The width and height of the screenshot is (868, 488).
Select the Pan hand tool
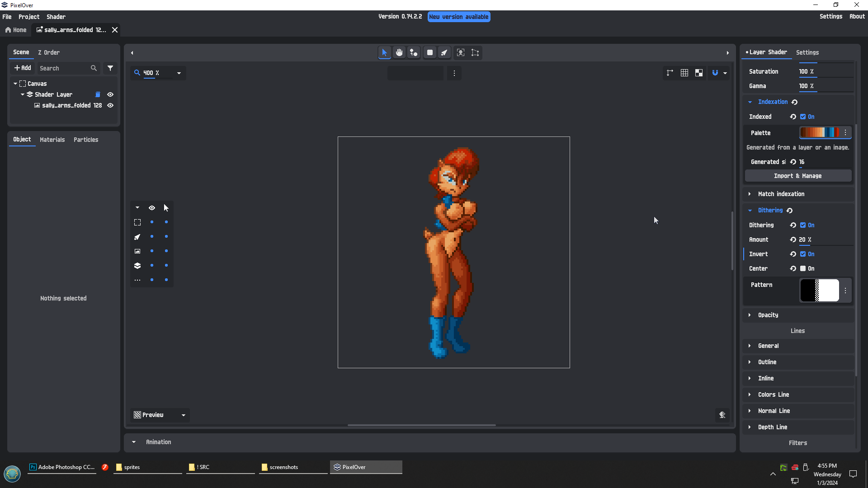[x=399, y=52]
